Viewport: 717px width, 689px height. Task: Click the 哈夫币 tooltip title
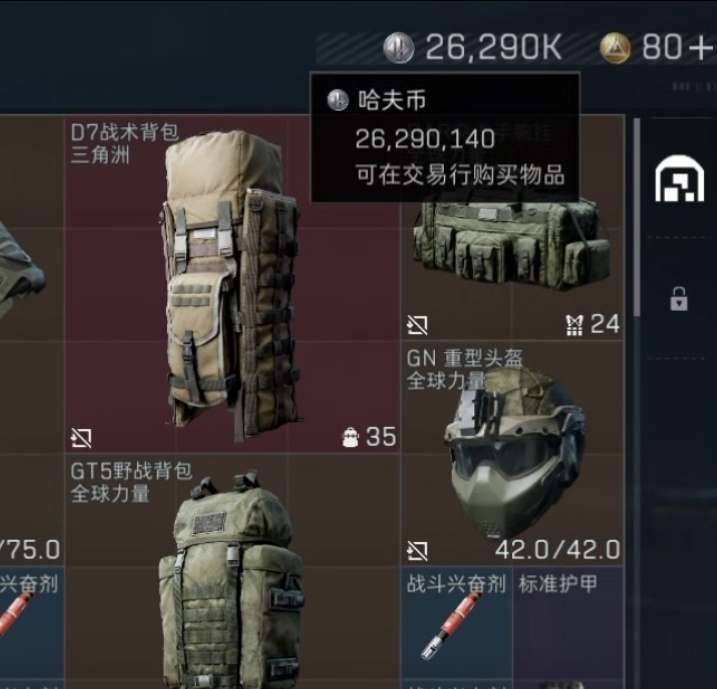[392, 100]
